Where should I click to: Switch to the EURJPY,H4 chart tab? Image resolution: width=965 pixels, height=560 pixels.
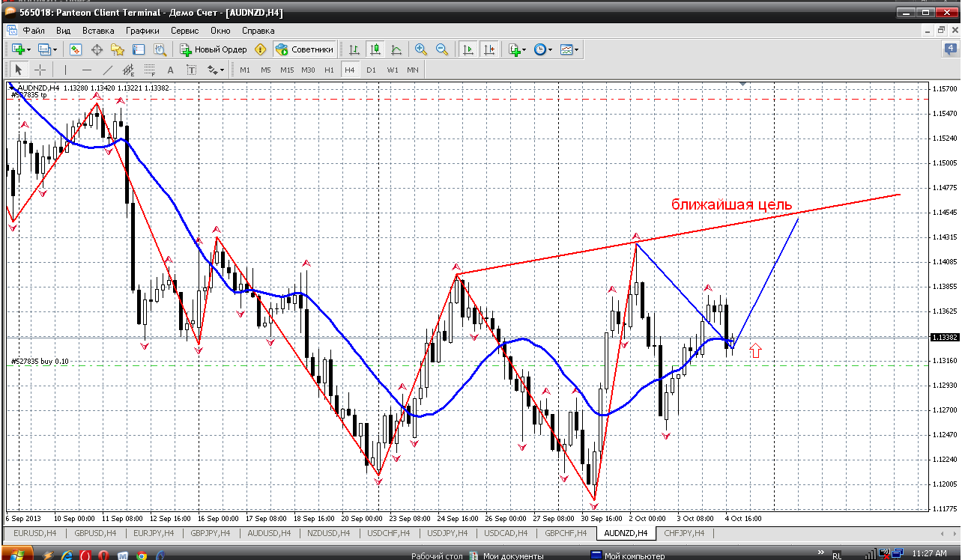point(153,533)
